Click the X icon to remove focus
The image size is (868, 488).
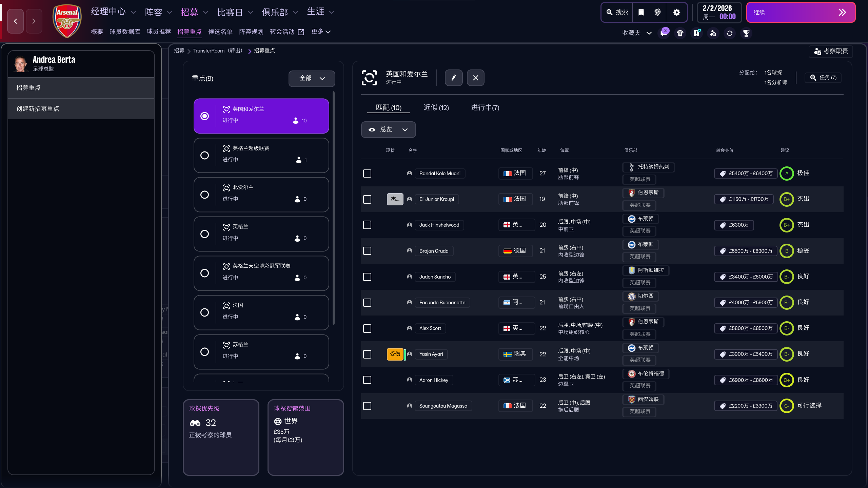(475, 78)
